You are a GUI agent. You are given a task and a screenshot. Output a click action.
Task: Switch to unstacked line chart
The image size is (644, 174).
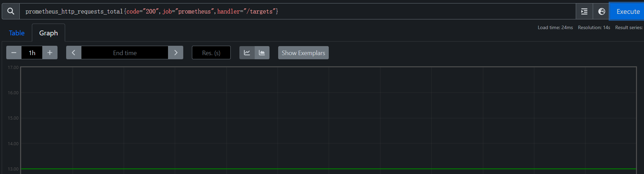pyautogui.click(x=247, y=53)
